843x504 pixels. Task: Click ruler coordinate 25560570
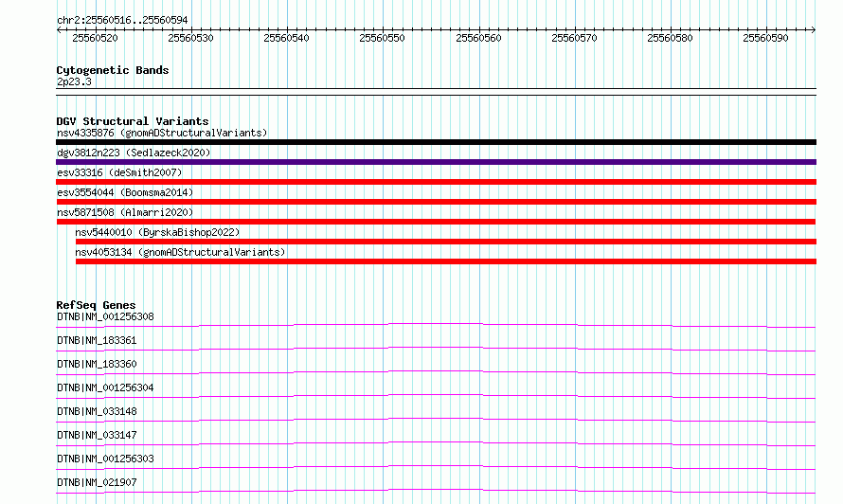pyautogui.click(x=574, y=38)
